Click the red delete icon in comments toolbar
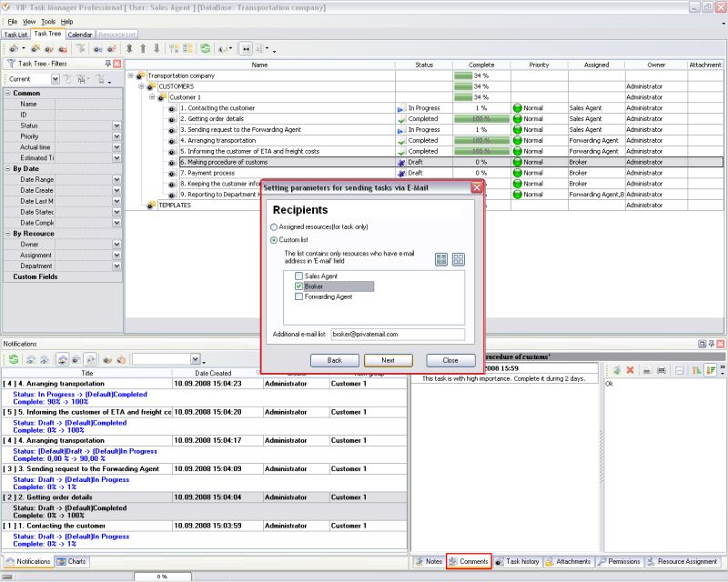This screenshot has width=728, height=582. click(630, 370)
